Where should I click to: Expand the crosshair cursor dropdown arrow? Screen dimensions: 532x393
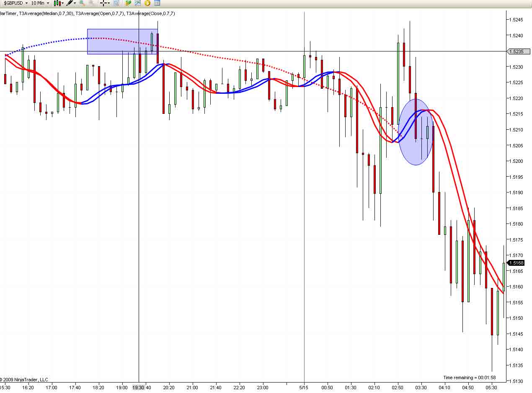(x=108, y=3)
